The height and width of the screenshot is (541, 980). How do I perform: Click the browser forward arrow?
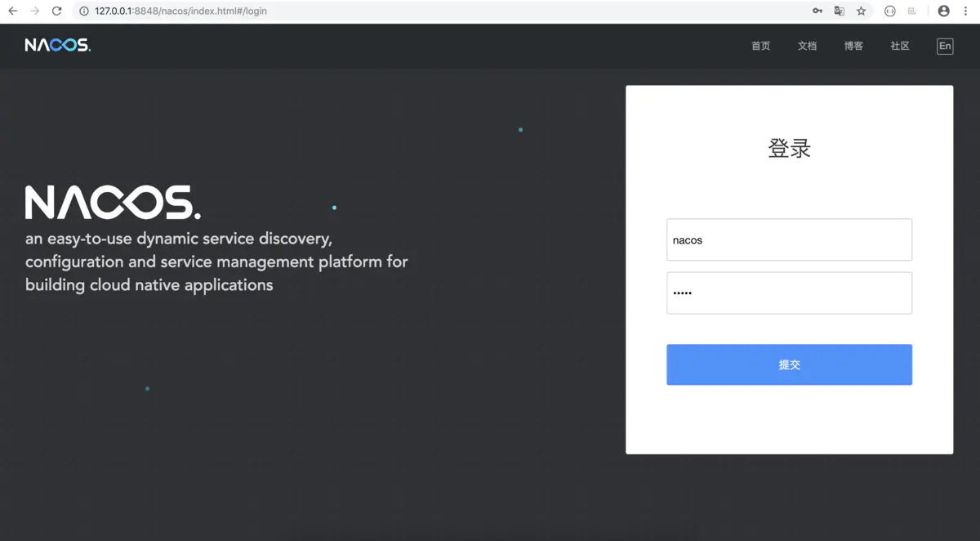click(x=34, y=11)
